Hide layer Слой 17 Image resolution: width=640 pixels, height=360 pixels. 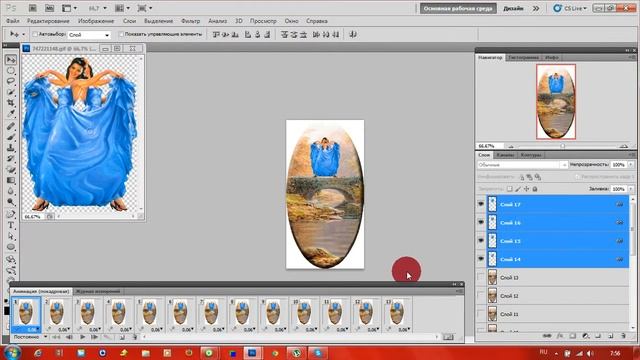pyautogui.click(x=481, y=204)
